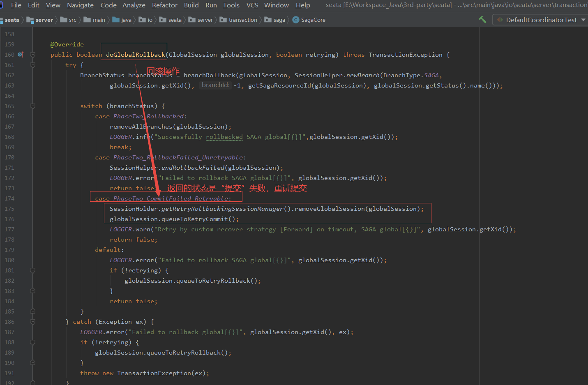The height and width of the screenshot is (385, 588).
Task: Click the underlined word rollbacked in the log string
Action: [224, 137]
